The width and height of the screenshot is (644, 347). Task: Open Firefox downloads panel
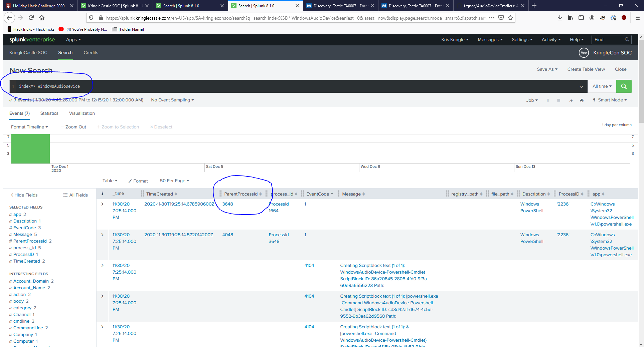click(x=559, y=18)
